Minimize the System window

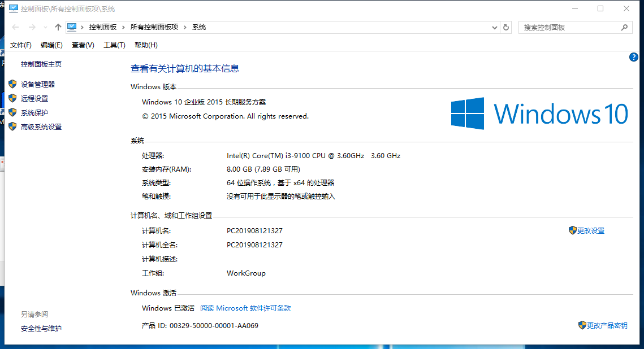pos(575,8)
